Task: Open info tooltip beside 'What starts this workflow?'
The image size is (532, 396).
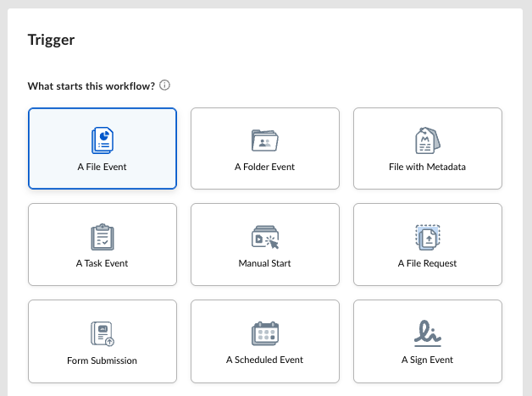Action: click(x=165, y=85)
